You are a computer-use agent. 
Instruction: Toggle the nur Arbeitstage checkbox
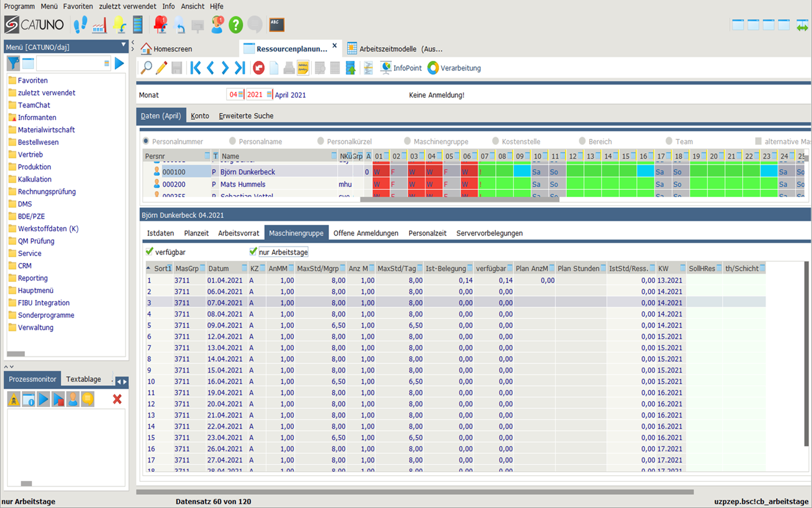pyautogui.click(x=253, y=252)
